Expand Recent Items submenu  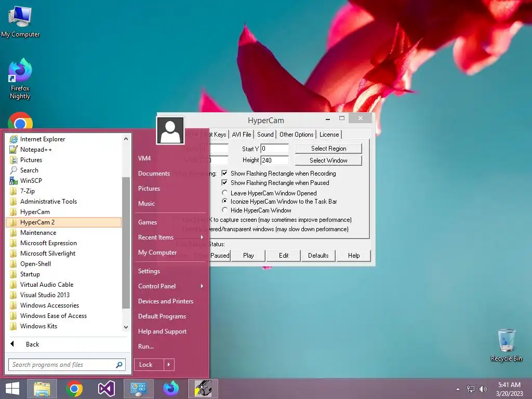click(170, 237)
